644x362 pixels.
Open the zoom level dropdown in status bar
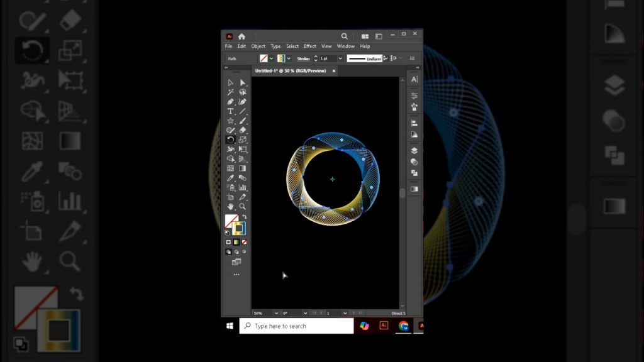(275, 312)
